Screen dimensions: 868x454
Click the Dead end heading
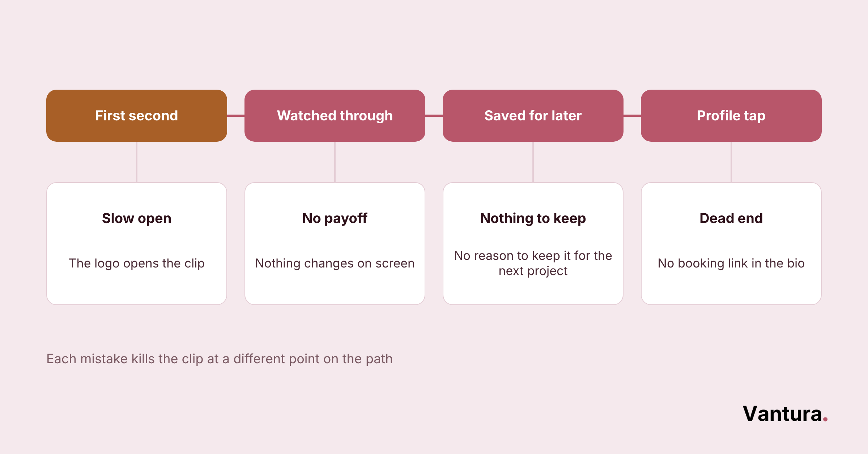coord(731,218)
